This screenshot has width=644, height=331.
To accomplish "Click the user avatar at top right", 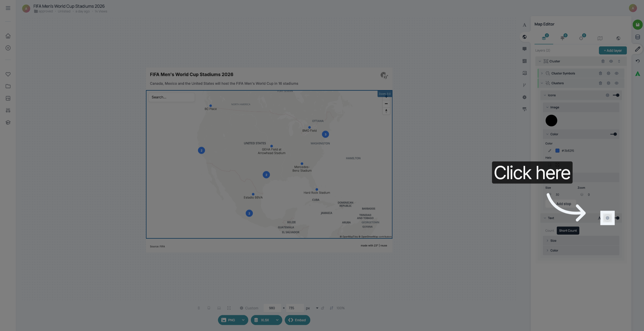I will point(633,8).
